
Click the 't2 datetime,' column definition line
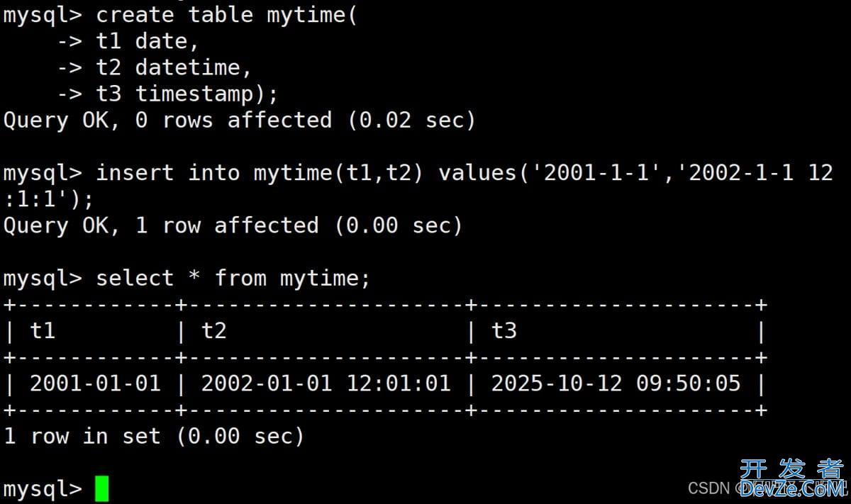tap(174, 67)
